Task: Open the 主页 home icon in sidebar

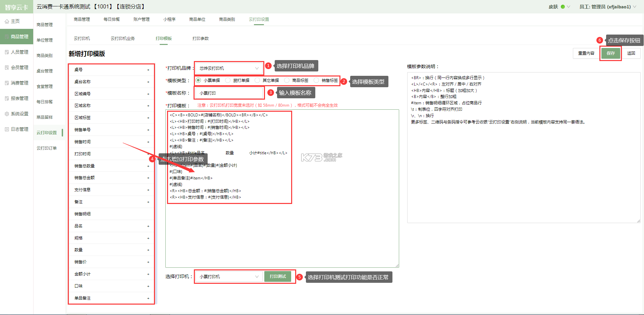Action: coord(7,21)
